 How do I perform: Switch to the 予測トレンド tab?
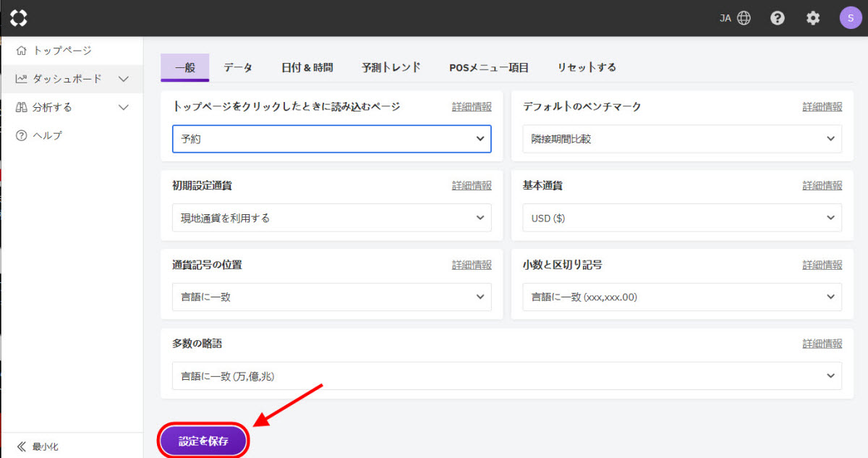(x=391, y=67)
